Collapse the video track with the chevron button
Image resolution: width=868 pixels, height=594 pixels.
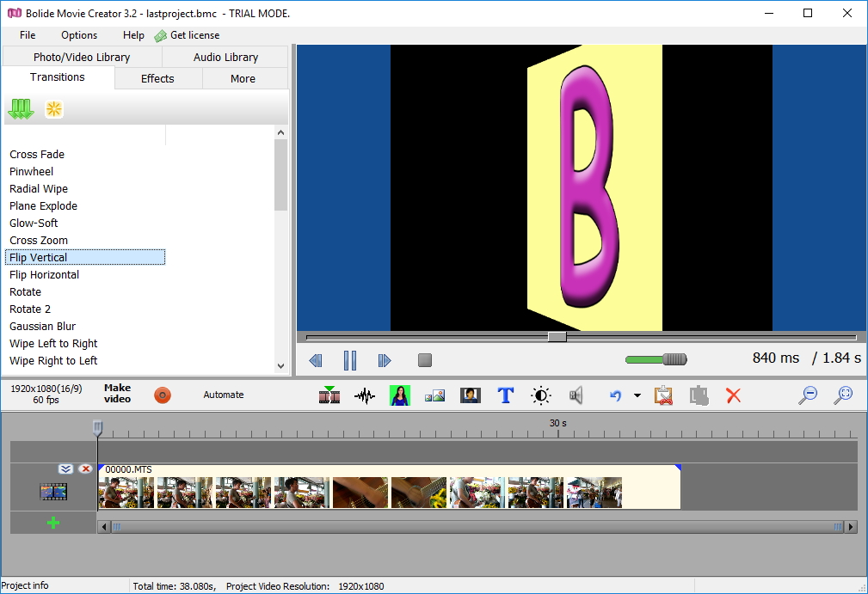(x=66, y=469)
